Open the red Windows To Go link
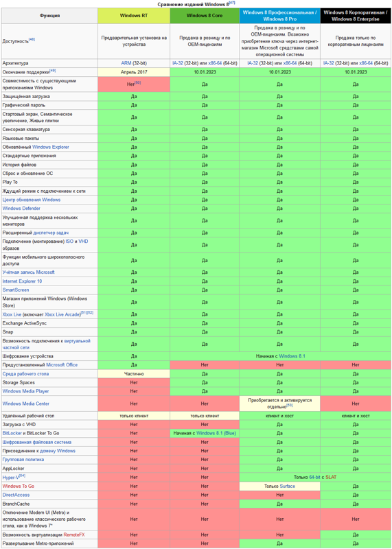 coord(19,487)
